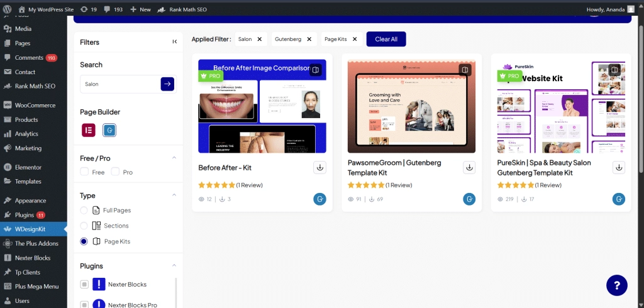This screenshot has height=308, width=644.
Task: Remove the Salon applied filter
Action: [260, 39]
